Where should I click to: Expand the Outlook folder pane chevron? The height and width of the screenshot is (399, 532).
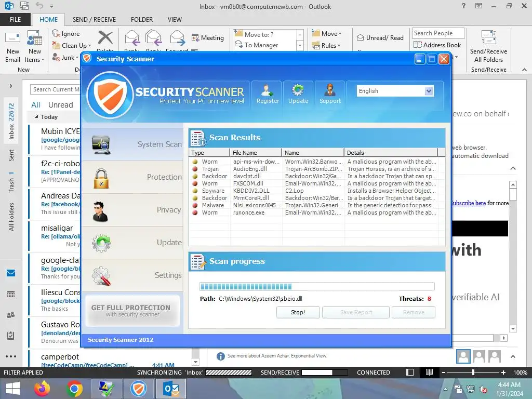[x=11, y=86]
